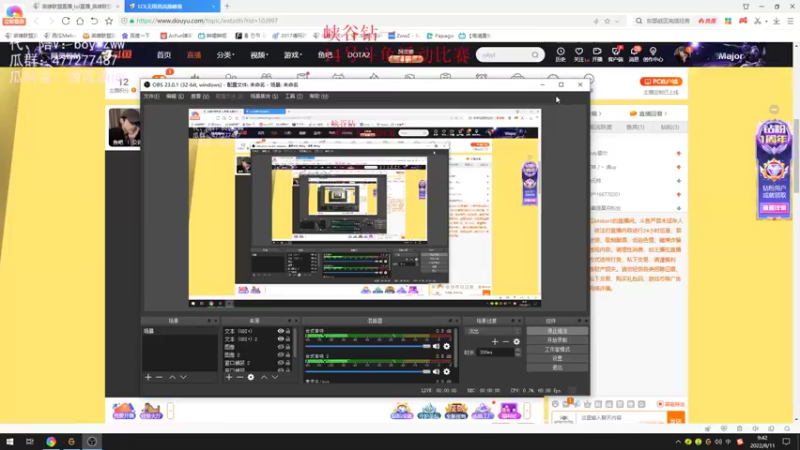Open Douyu DOTA2 nav link
The height and width of the screenshot is (450, 800).
[358, 55]
